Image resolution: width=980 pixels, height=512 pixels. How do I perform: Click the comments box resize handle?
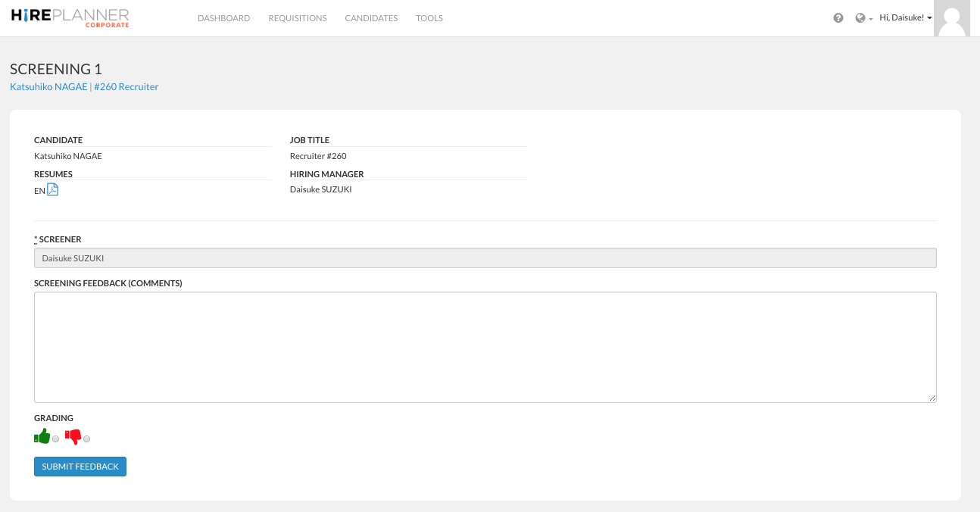click(x=932, y=398)
